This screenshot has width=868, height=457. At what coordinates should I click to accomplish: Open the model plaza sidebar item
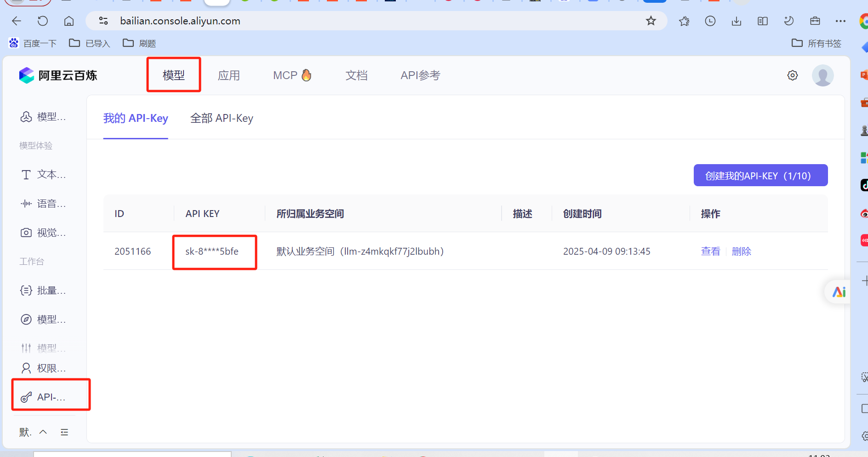tap(44, 117)
